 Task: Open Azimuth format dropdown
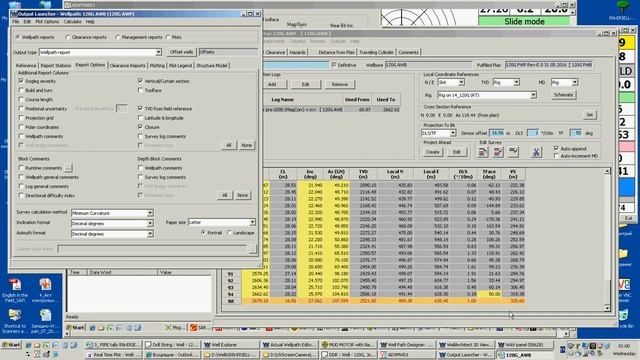click(150, 234)
